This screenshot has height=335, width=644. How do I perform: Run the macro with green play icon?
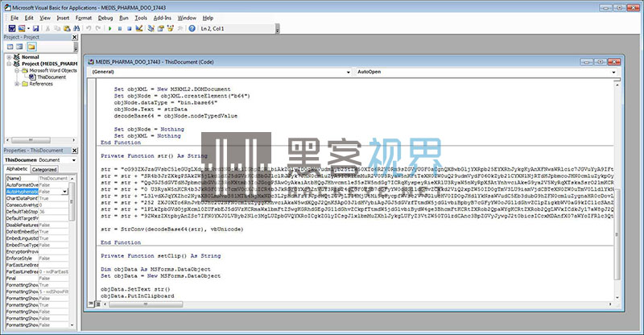click(x=109, y=28)
